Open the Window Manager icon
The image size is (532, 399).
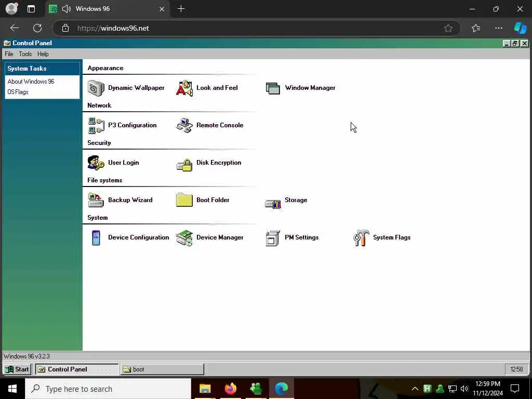273,88
